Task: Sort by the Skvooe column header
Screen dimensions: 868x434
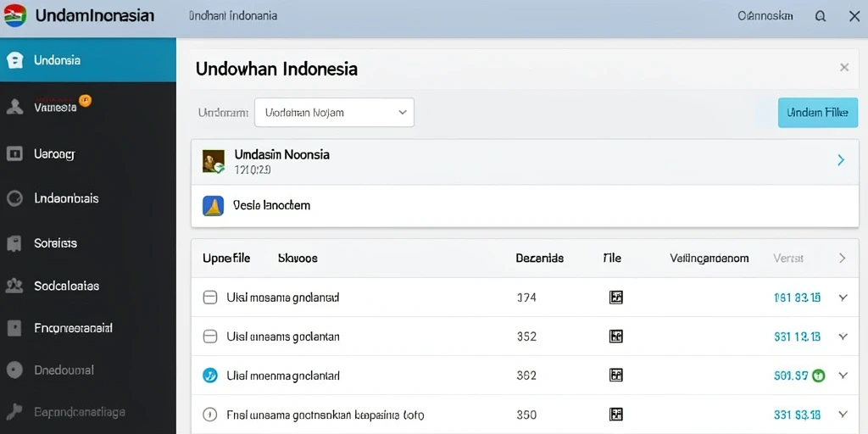Action: pos(298,258)
